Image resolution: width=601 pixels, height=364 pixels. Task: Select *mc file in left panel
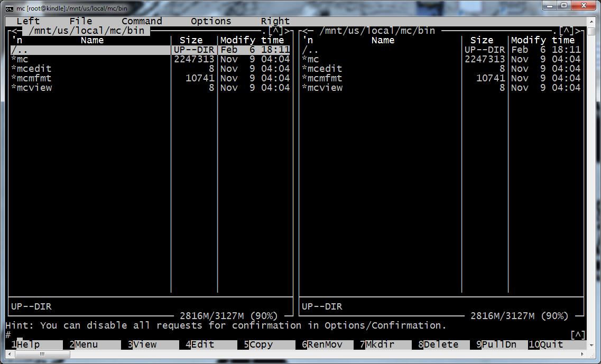(150, 59)
